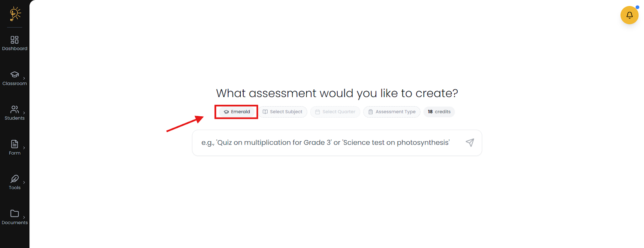
Task: Expand the Students submenu chevron
Action: coord(24,113)
